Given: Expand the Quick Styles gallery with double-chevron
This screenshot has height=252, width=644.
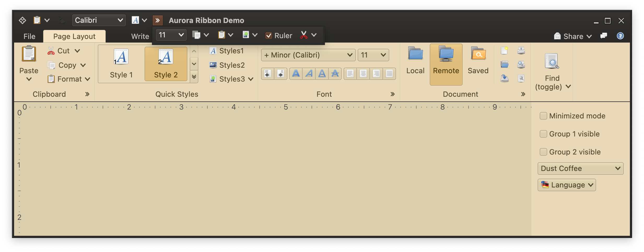Looking at the screenshot, I should [x=194, y=77].
